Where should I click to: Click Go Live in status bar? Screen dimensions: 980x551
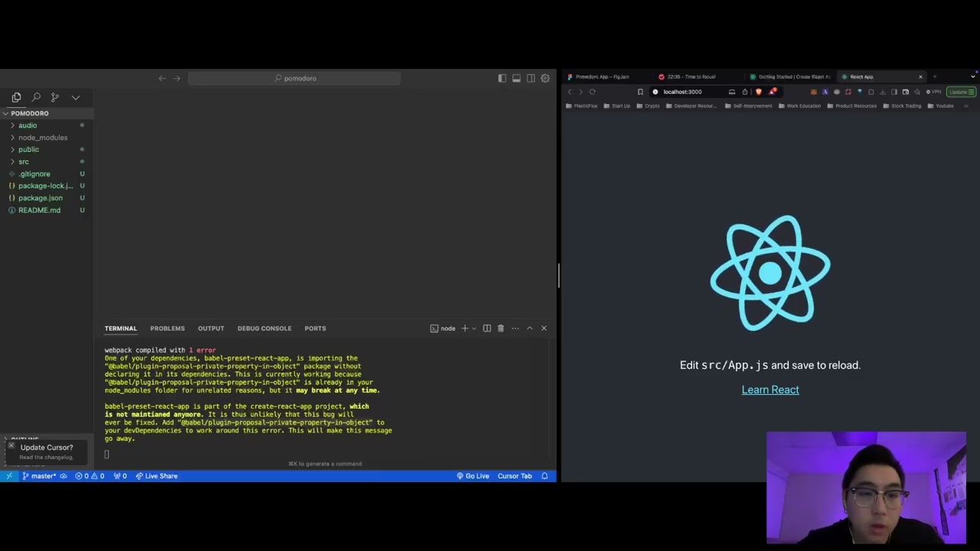click(x=473, y=476)
